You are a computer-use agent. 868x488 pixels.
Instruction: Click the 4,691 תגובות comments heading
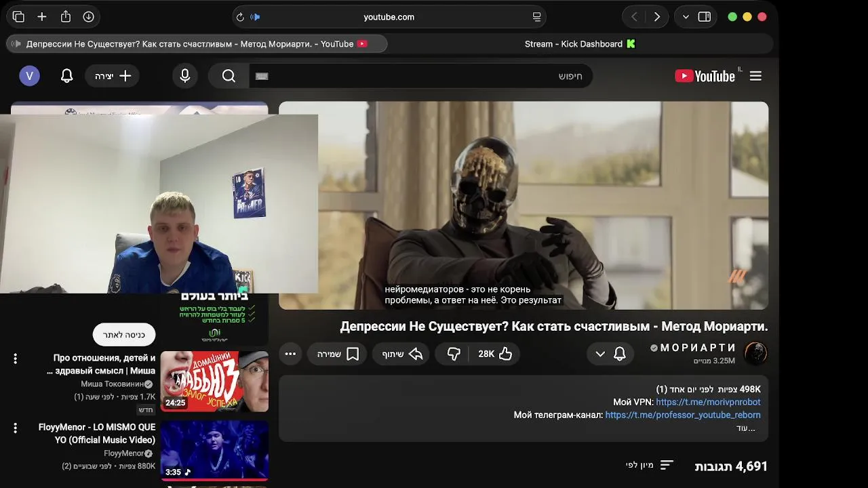tap(731, 466)
